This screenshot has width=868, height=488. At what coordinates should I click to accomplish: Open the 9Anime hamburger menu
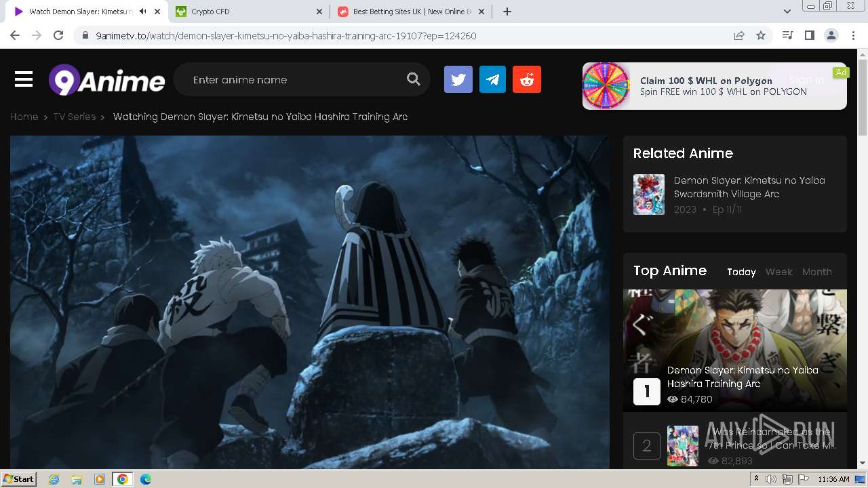[24, 80]
